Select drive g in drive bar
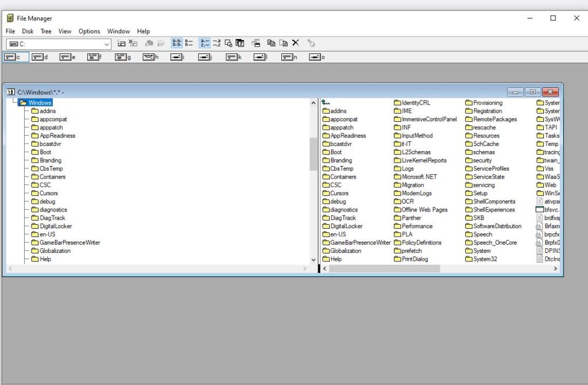588x385 pixels. pyautogui.click(x=123, y=57)
